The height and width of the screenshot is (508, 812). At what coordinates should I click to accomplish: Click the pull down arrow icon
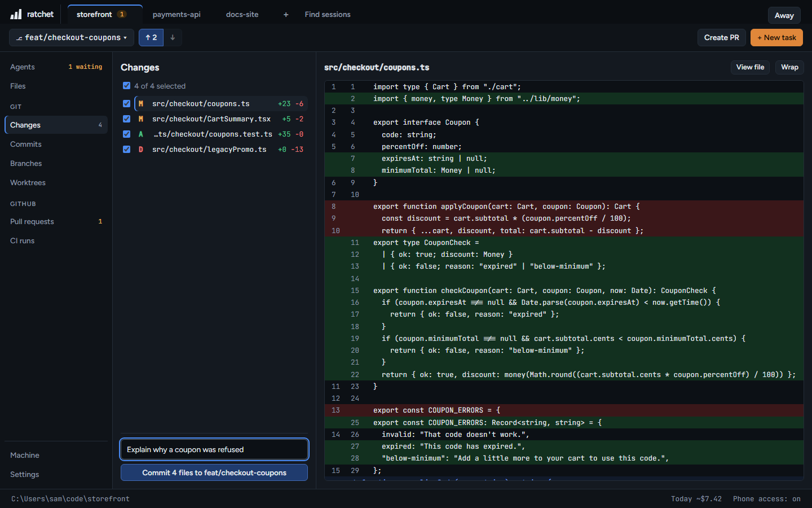(173, 37)
